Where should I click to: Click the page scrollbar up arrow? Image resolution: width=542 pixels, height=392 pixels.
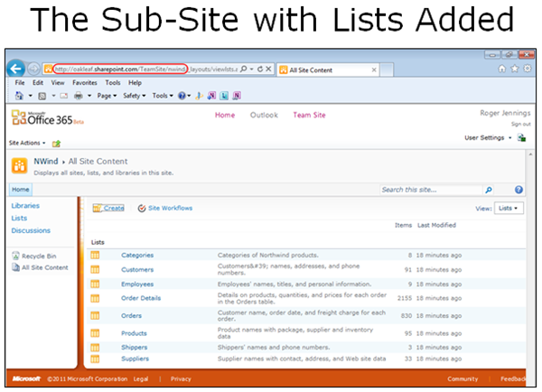pos(530,154)
